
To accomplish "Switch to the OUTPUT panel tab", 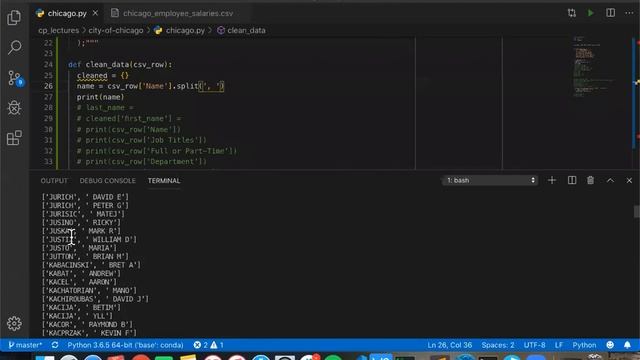I will 54,181.
